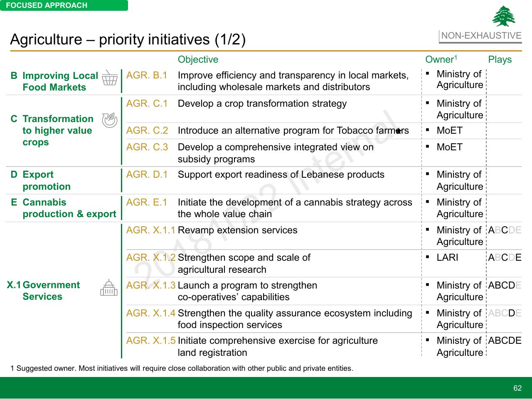Click cannabis strategy objective text
This screenshot has width=532, height=399.
tap(295, 208)
